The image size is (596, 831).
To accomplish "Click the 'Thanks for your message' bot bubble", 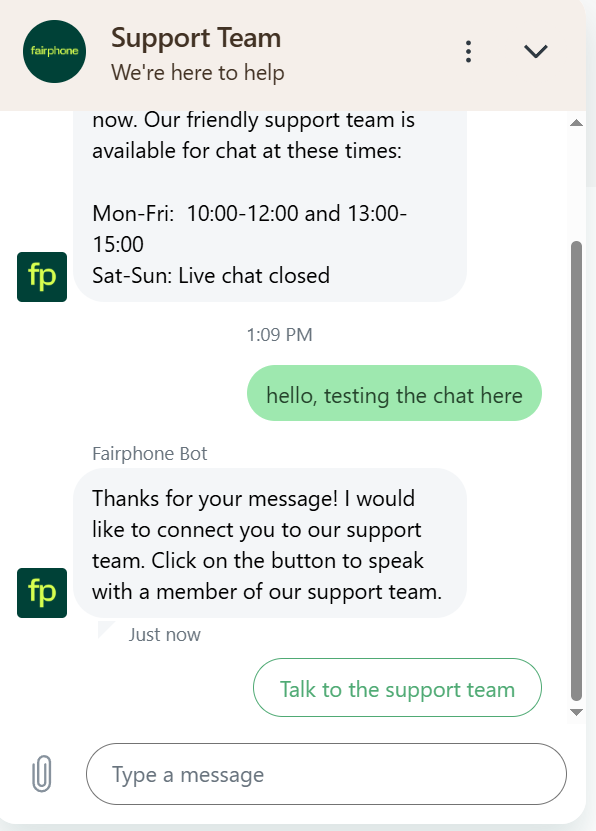I will [x=270, y=543].
